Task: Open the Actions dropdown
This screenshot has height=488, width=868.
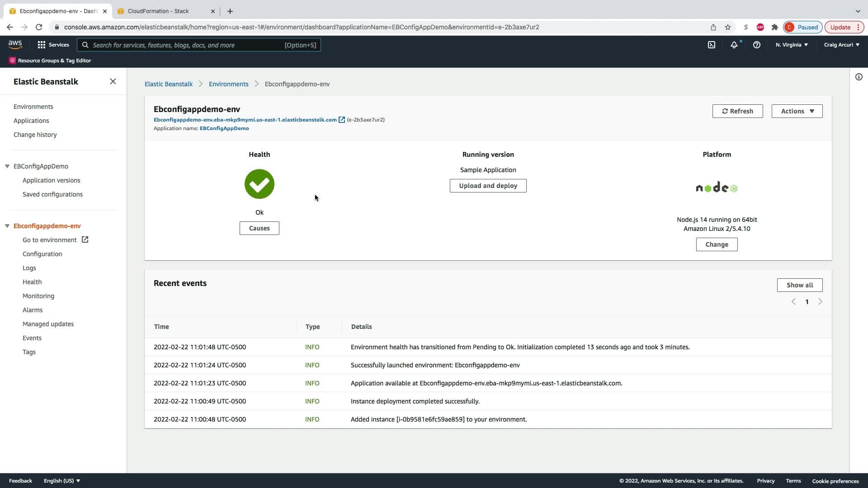Action: click(x=797, y=111)
